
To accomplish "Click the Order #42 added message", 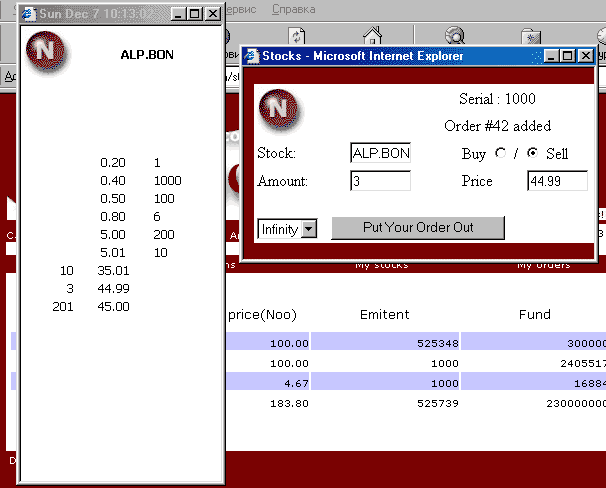I will [x=497, y=126].
